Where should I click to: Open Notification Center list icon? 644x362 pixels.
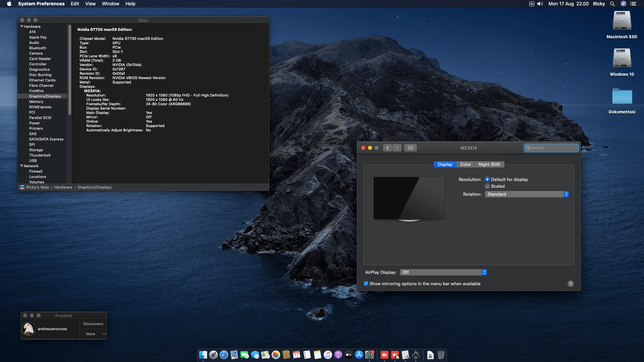pos(633,4)
